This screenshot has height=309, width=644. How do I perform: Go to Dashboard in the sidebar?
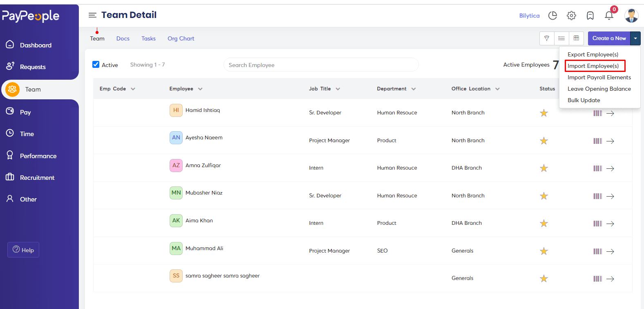tap(36, 45)
